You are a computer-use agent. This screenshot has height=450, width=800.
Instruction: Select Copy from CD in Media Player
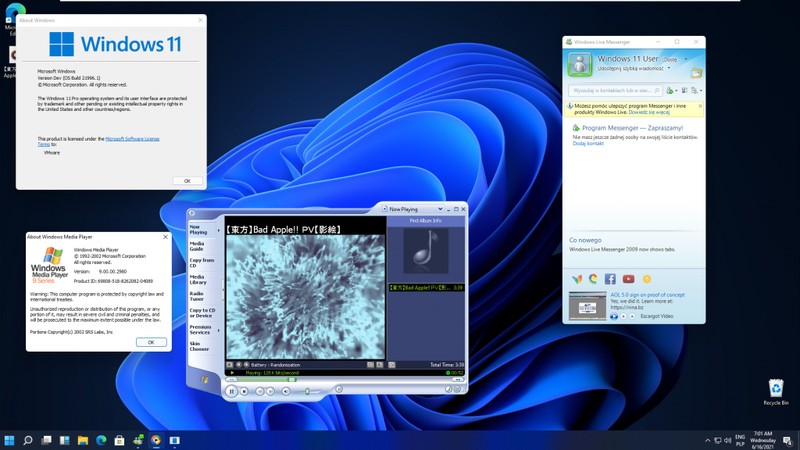[x=201, y=263]
